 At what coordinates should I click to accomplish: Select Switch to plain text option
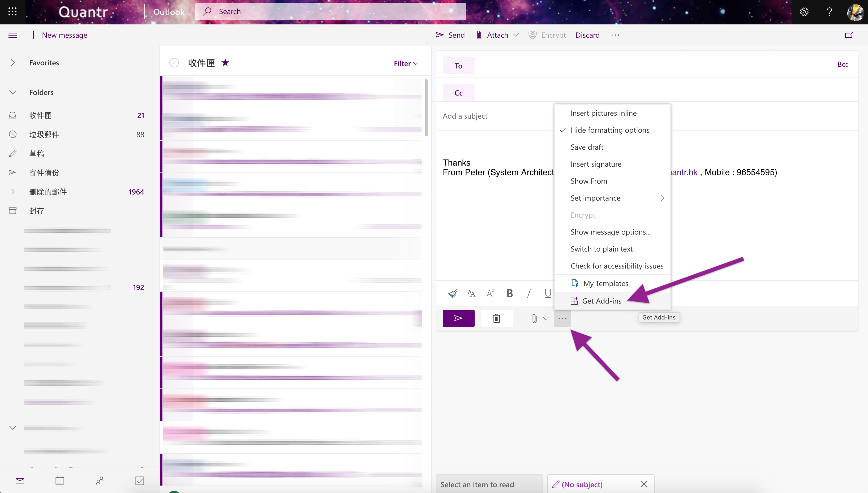click(x=601, y=249)
